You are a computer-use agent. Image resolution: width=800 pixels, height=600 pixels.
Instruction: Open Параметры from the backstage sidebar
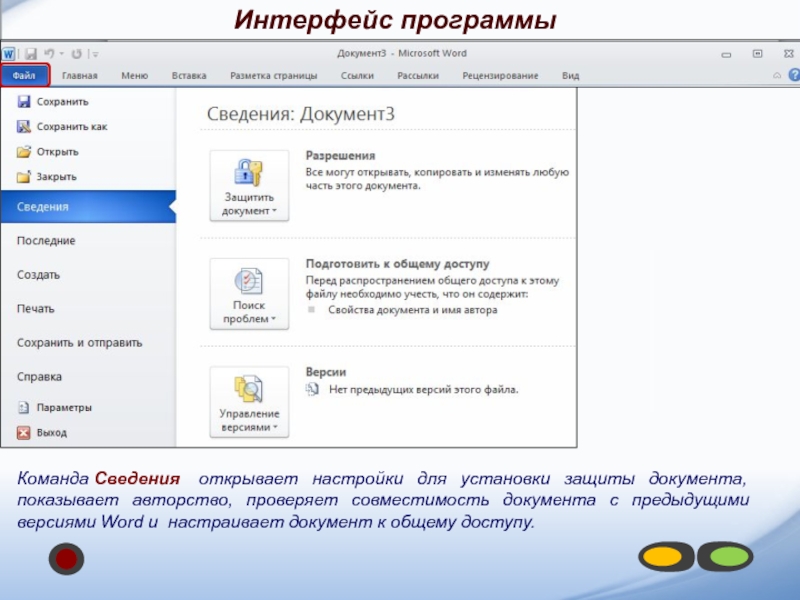[x=64, y=408]
